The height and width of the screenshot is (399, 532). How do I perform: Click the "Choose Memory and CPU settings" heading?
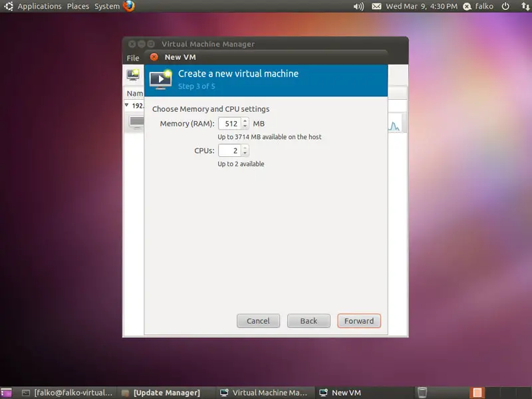coord(211,109)
